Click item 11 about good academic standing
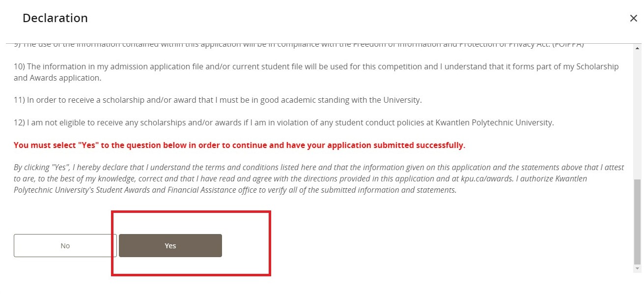Screen dimensions: 644x294 [x=218, y=100]
